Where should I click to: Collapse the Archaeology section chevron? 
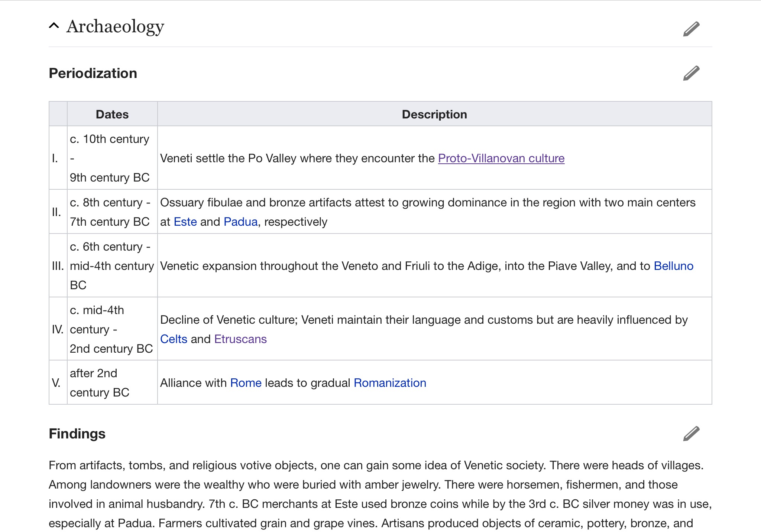(x=54, y=26)
